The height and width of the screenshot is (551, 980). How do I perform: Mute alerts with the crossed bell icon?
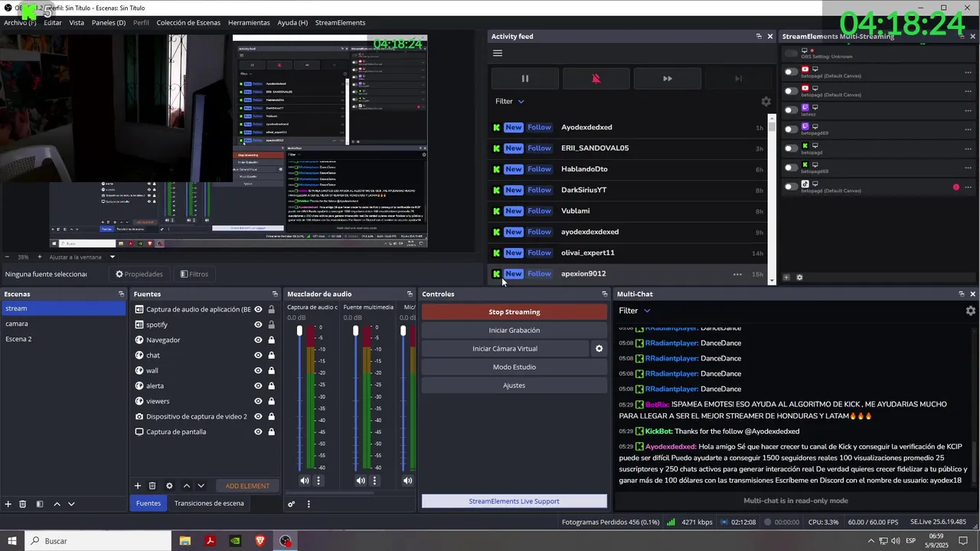[x=596, y=78]
